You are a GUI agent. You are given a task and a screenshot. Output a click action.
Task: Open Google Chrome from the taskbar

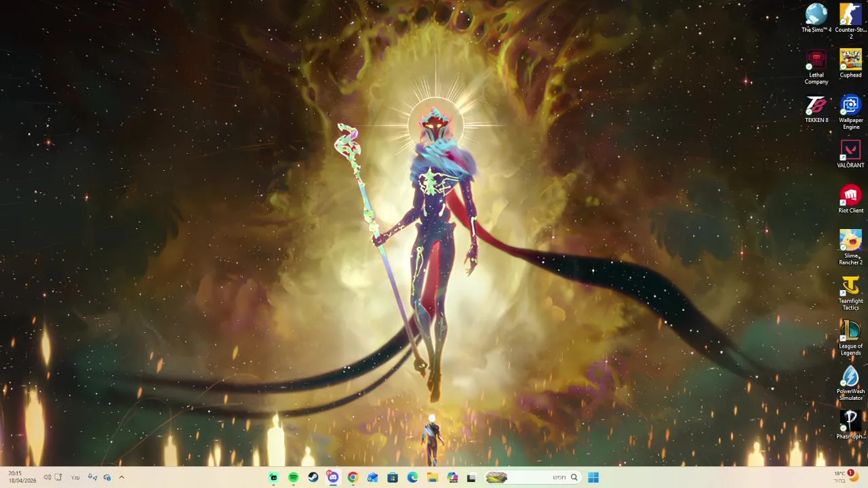pyautogui.click(x=353, y=478)
